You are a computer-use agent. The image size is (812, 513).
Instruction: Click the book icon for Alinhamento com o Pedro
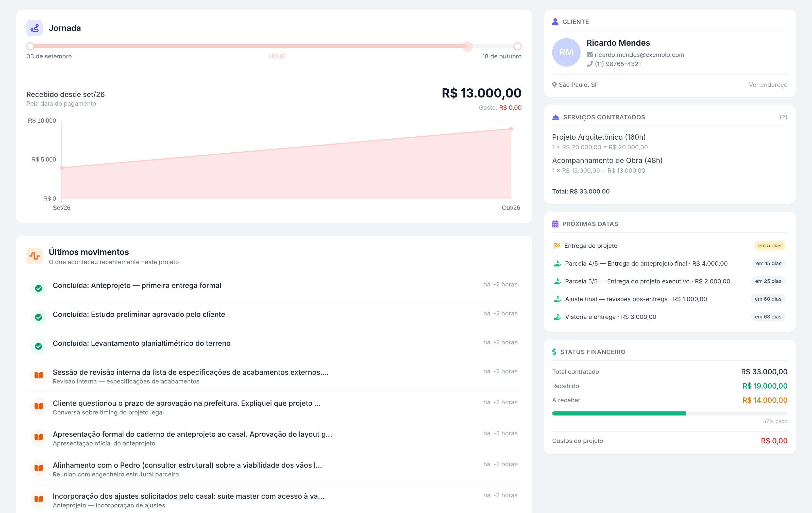(x=38, y=468)
